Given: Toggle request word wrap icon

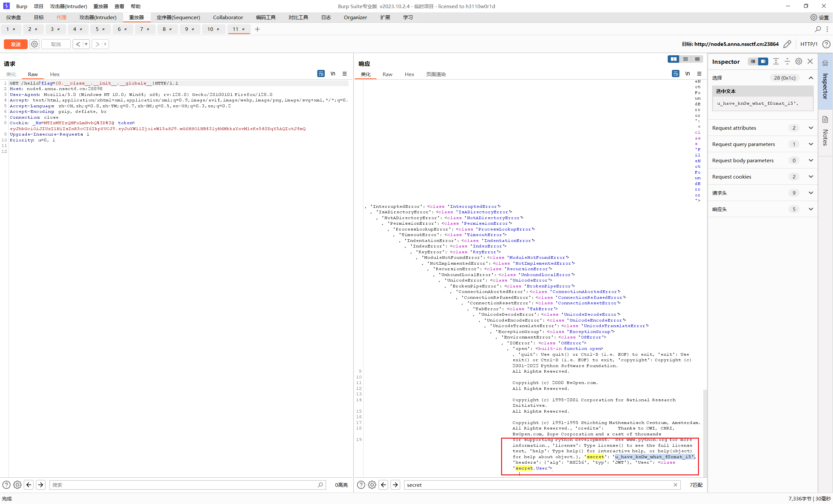Looking at the screenshot, I should pyautogui.click(x=321, y=73).
